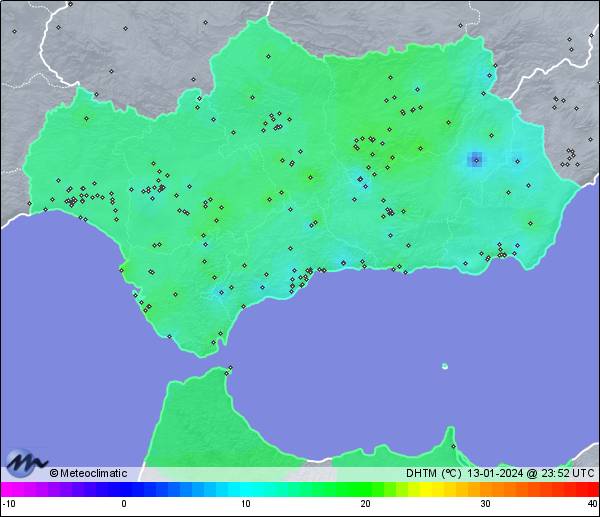
Task: Pick the green color above the 20 label
Action: click(365, 489)
